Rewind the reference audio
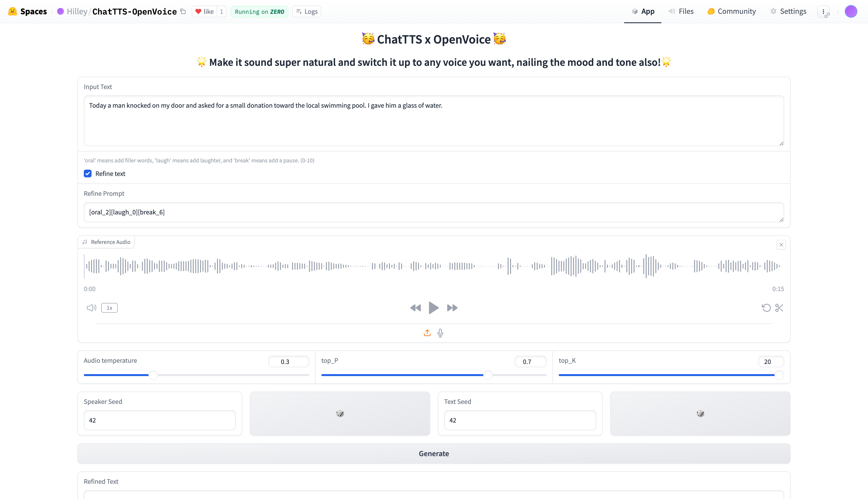Image resolution: width=868 pixels, height=499 pixels. (415, 308)
